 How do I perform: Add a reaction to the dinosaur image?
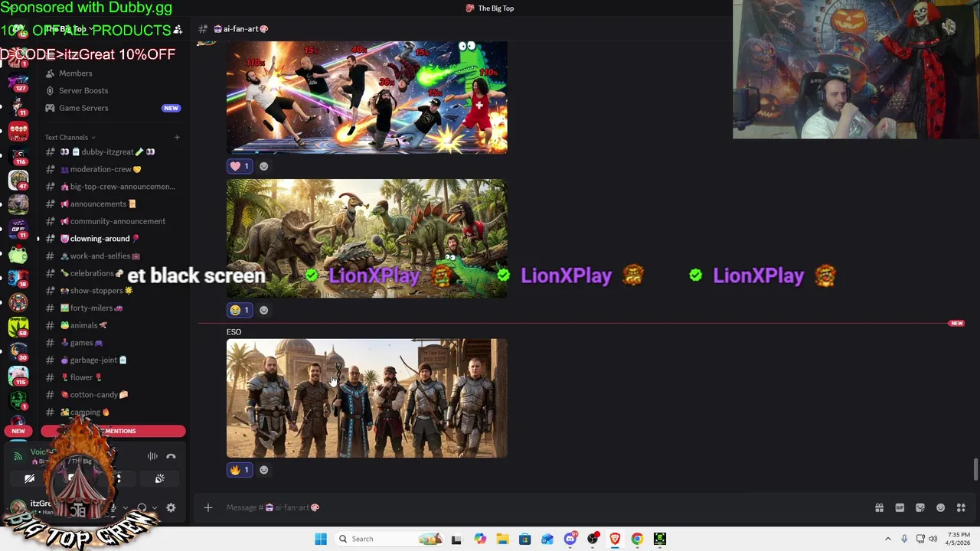coord(263,310)
